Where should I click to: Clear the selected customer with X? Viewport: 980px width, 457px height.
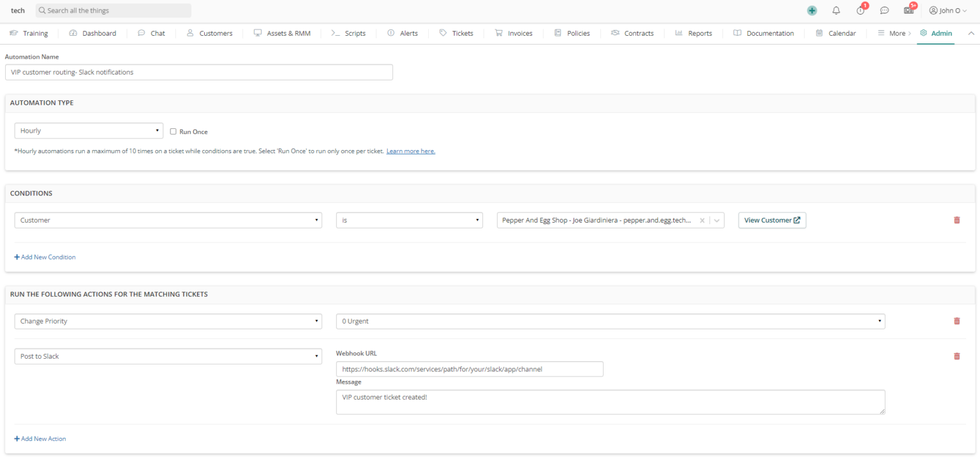[702, 220]
